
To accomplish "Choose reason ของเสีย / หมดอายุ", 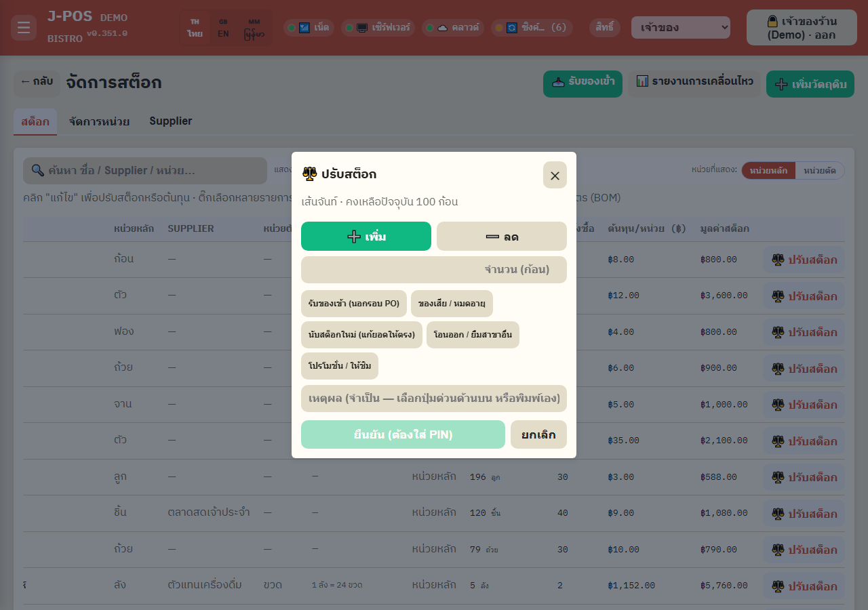I will click(x=452, y=304).
